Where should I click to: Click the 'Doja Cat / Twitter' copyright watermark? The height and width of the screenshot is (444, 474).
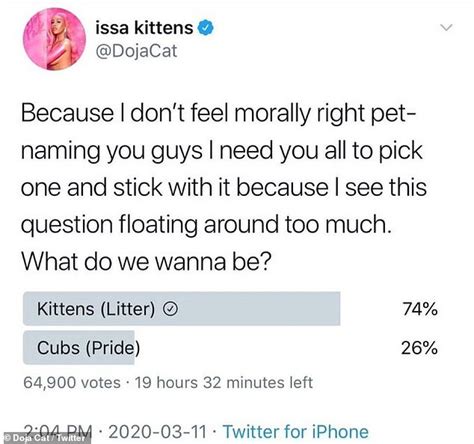pyautogui.click(x=46, y=438)
